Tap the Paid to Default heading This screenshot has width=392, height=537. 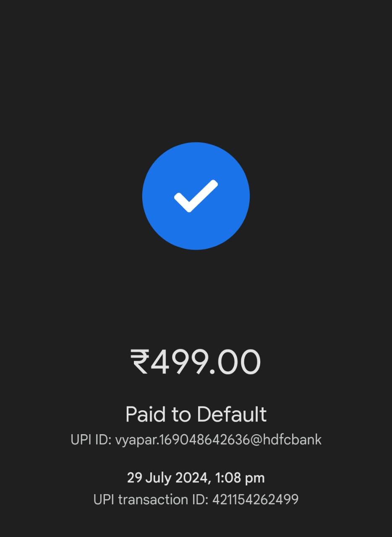(196, 414)
